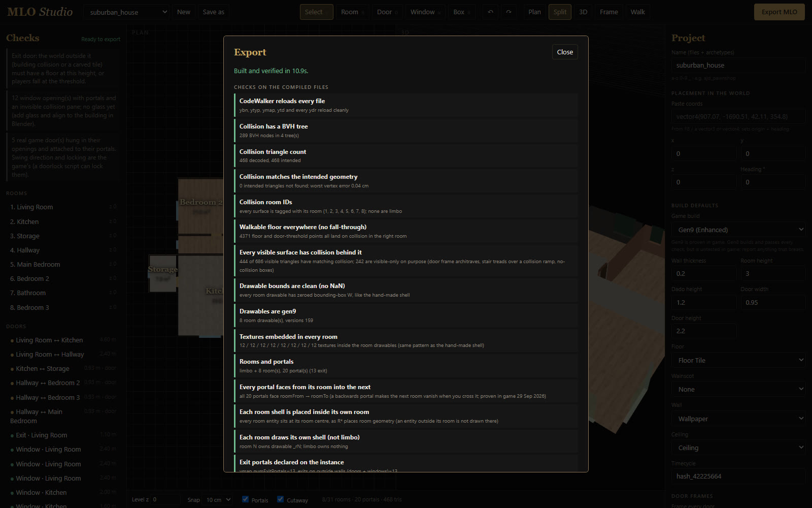
Task: Click the New button
Action: tap(184, 12)
